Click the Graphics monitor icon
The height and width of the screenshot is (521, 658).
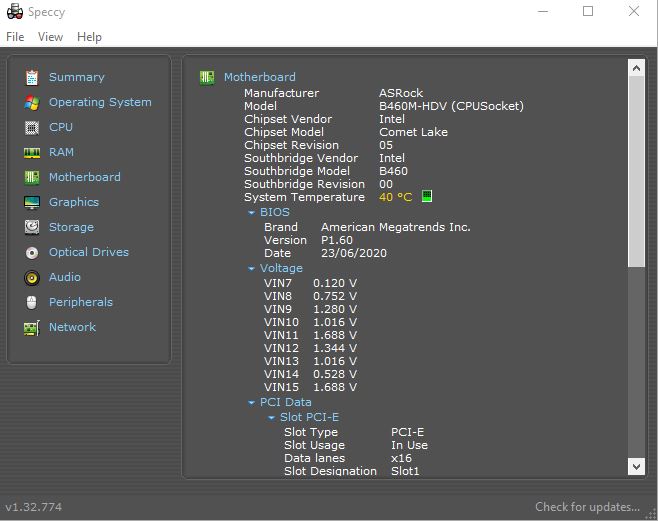(x=32, y=203)
